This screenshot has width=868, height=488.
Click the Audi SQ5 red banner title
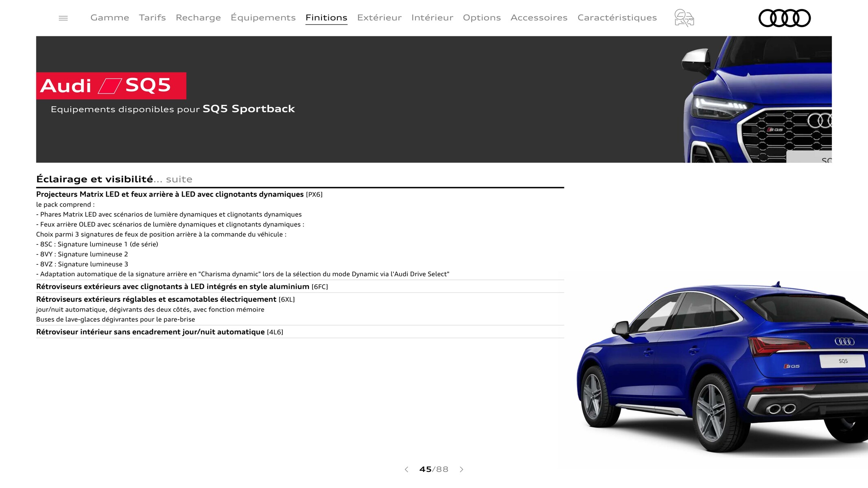point(111,86)
